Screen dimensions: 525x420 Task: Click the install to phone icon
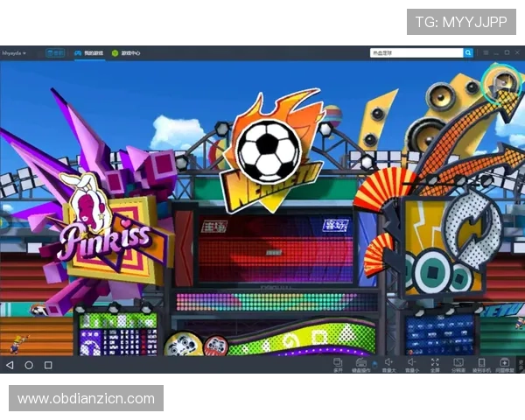[480, 363]
